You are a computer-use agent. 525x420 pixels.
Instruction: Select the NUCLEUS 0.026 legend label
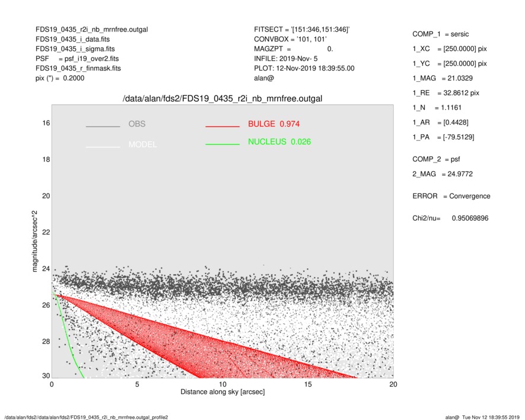[x=279, y=142]
